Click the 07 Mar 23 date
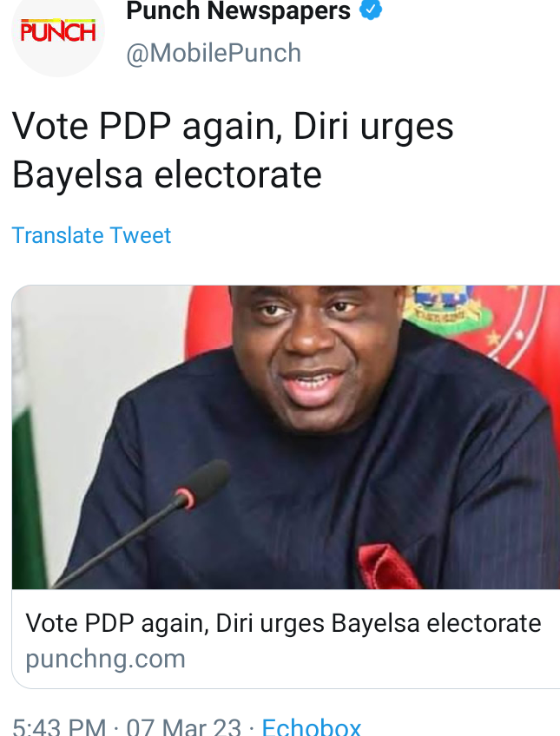Viewport: 560px width, 736px height. pos(183,726)
